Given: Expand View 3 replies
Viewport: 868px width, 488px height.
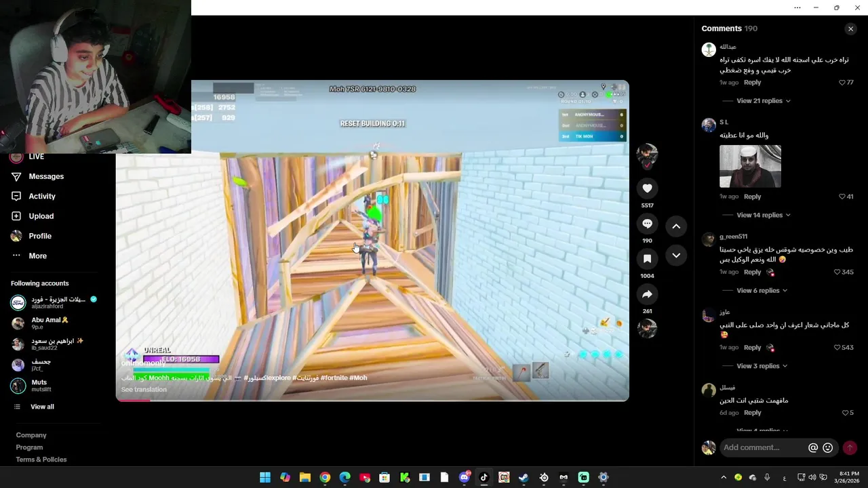Looking at the screenshot, I should 762,366.
